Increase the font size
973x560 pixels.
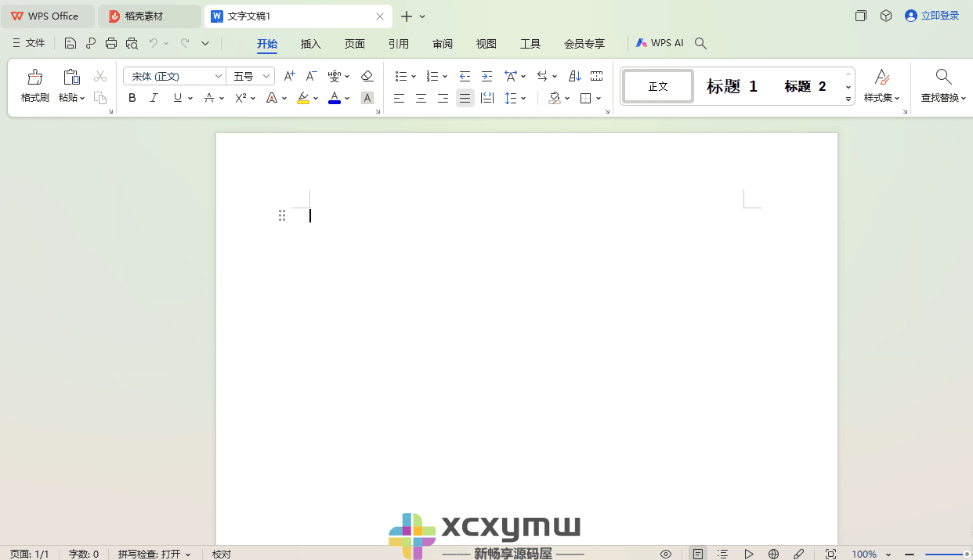[x=289, y=76]
